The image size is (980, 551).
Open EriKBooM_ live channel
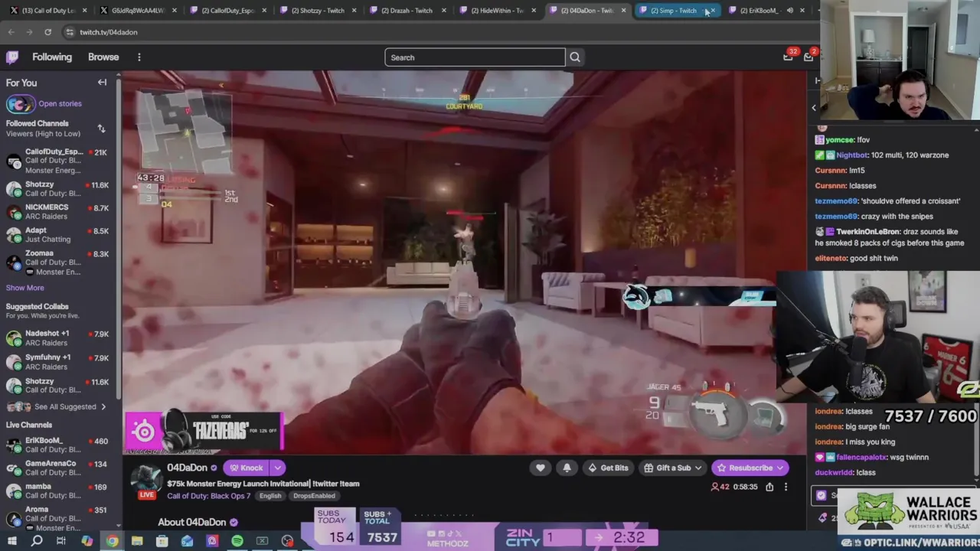coord(58,445)
